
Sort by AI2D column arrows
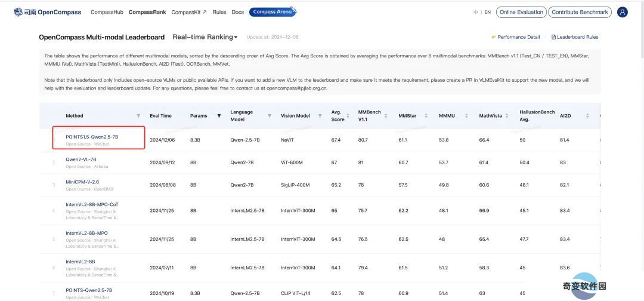coord(587,116)
